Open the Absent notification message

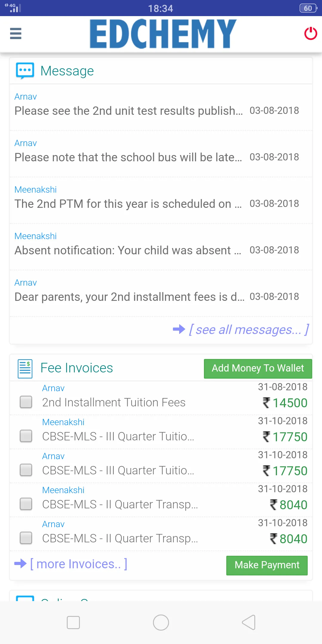tap(128, 250)
